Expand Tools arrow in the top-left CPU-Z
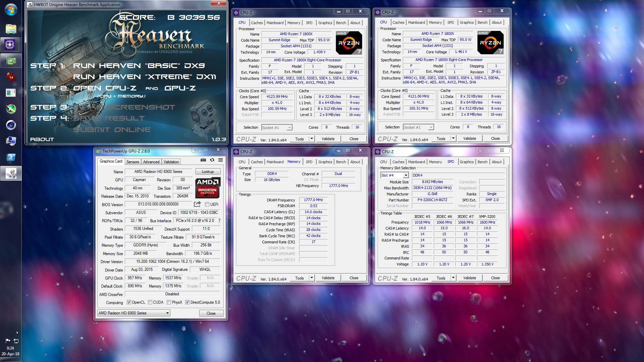The width and height of the screenshot is (644, 362). point(312,139)
